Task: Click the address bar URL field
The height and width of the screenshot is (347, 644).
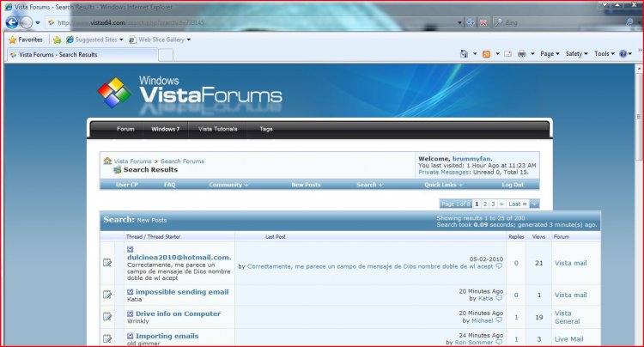Action: click(251, 22)
